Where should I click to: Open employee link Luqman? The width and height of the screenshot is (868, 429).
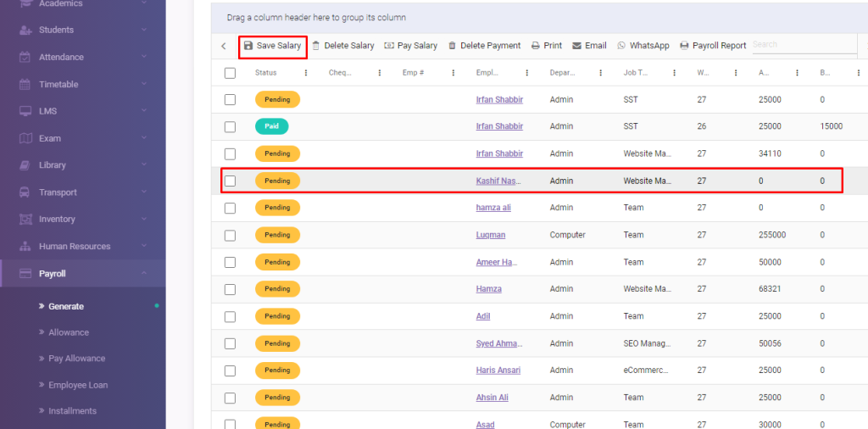[491, 235]
